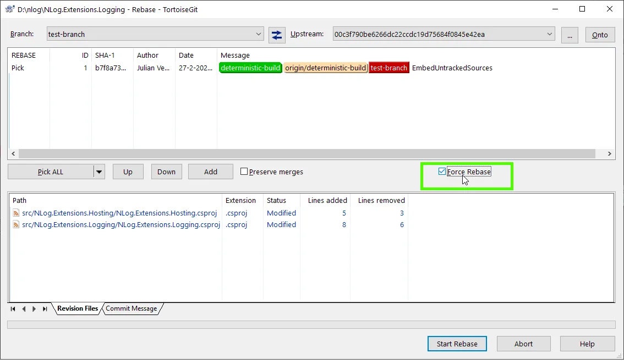Click Modified status of Hosting.csproj row
Image resolution: width=624 pixels, height=364 pixels.
tap(281, 213)
